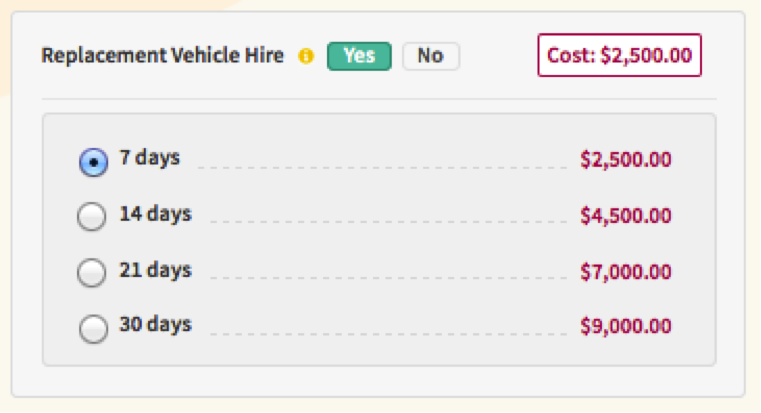Click the dotted line in the 7 days row
761x413 pixels.
(x=378, y=166)
